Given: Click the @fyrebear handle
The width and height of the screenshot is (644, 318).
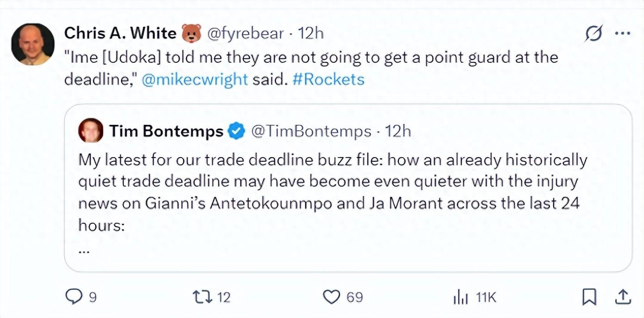Looking at the screenshot, I should [245, 33].
